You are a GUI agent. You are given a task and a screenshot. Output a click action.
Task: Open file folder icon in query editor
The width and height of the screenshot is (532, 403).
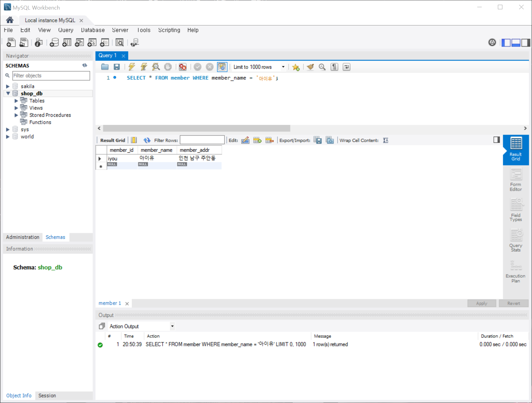click(x=105, y=67)
